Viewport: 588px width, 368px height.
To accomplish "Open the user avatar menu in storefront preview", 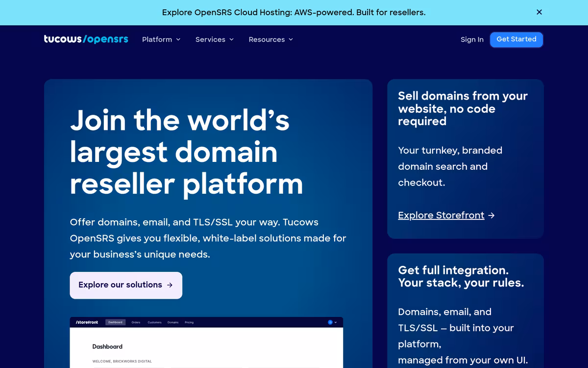I will (332, 322).
